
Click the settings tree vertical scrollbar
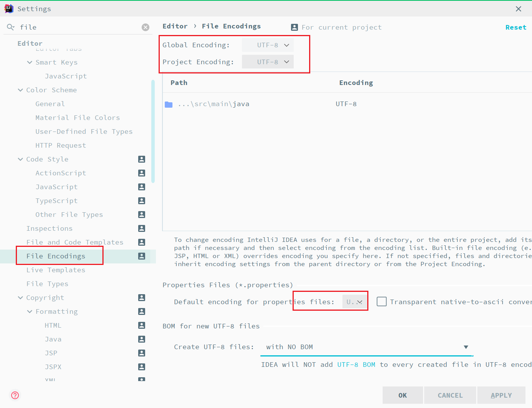[153, 131]
